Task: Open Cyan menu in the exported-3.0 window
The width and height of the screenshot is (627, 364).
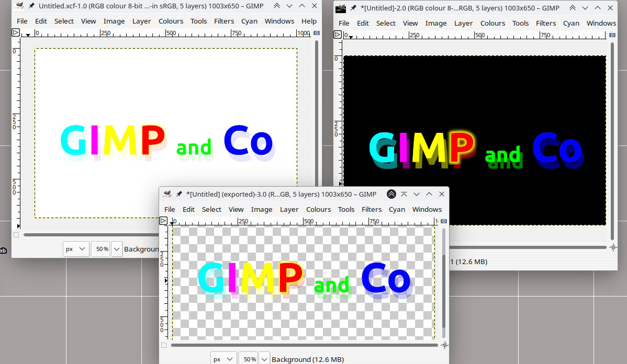Action: coord(397,209)
